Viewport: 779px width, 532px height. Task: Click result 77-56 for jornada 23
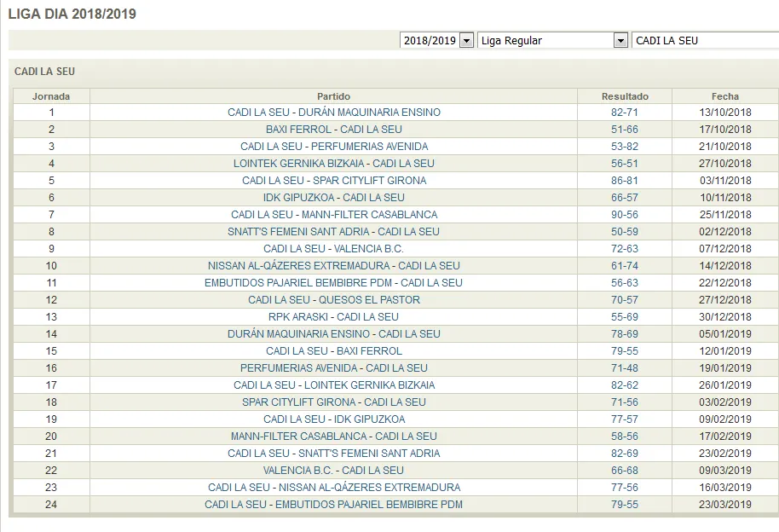coord(625,488)
